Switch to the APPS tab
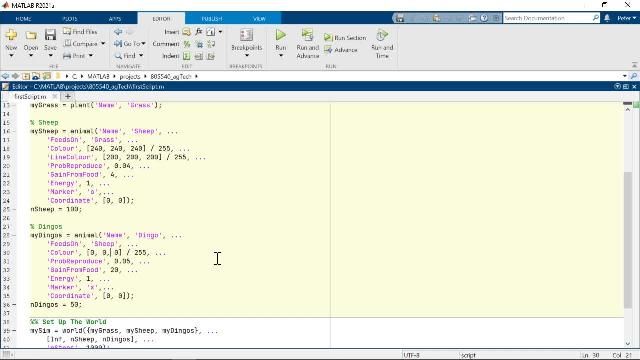The image size is (640, 360). tap(115, 19)
